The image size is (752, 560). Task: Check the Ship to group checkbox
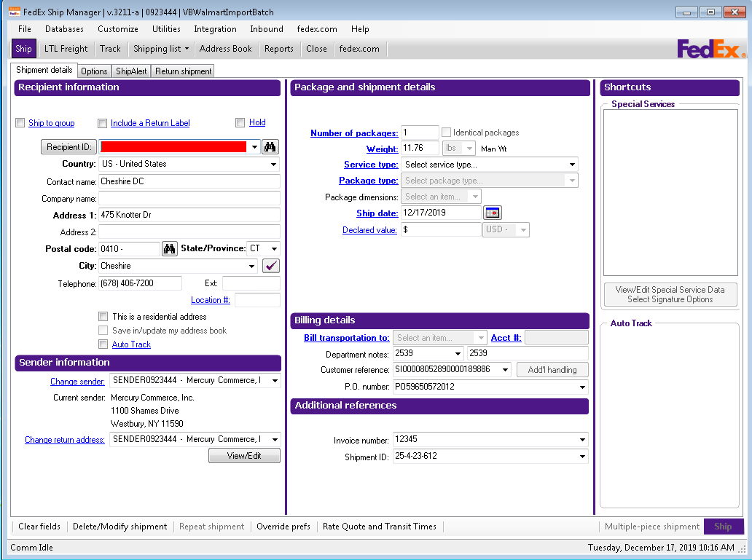point(20,123)
